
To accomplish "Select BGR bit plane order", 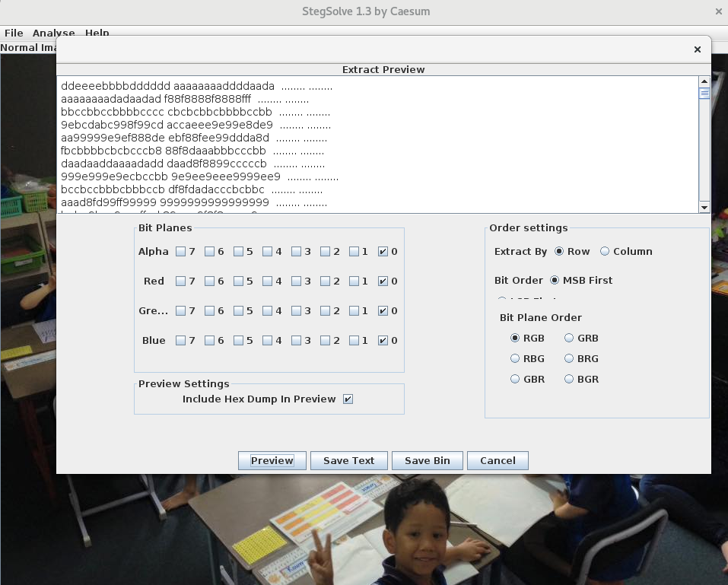I will pyautogui.click(x=569, y=379).
